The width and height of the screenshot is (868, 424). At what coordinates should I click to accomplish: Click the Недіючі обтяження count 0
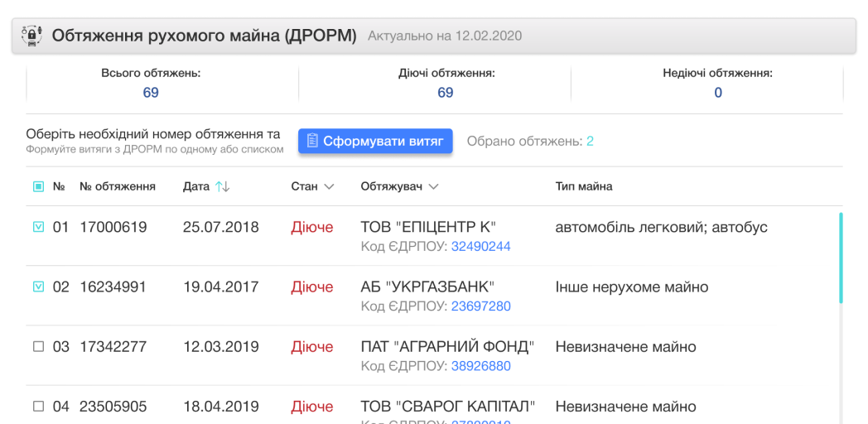pyautogui.click(x=717, y=93)
